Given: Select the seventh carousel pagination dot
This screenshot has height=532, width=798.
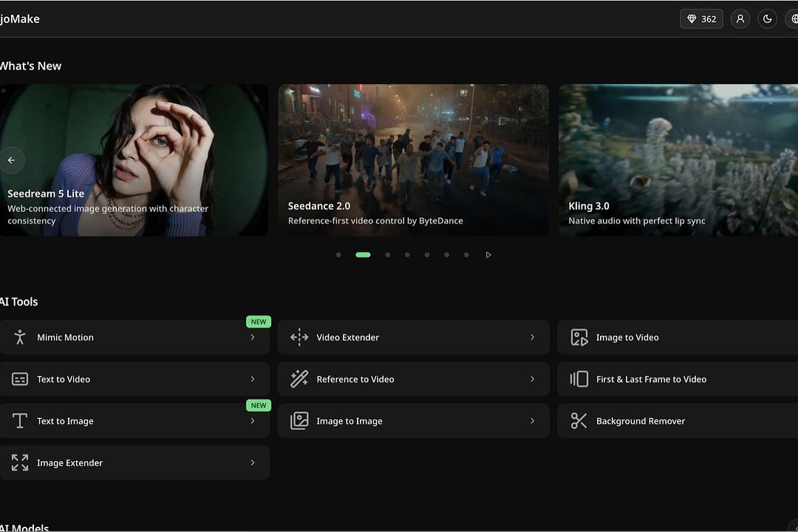Looking at the screenshot, I should click(x=466, y=254).
